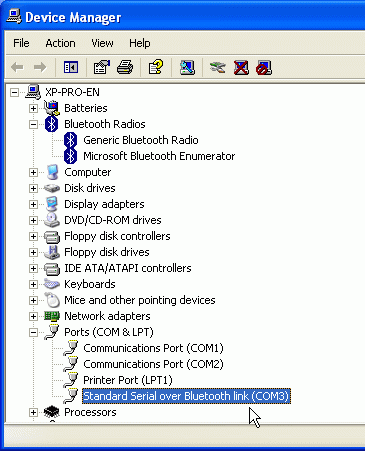Image resolution: width=365 pixels, height=451 pixels.
Task: Click the Disk drives category icon
Action: pos(52,188)
